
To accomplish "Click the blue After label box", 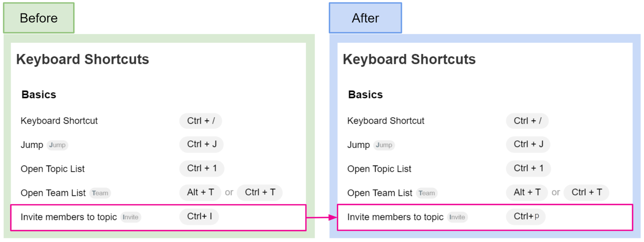I will click(365, 18).
